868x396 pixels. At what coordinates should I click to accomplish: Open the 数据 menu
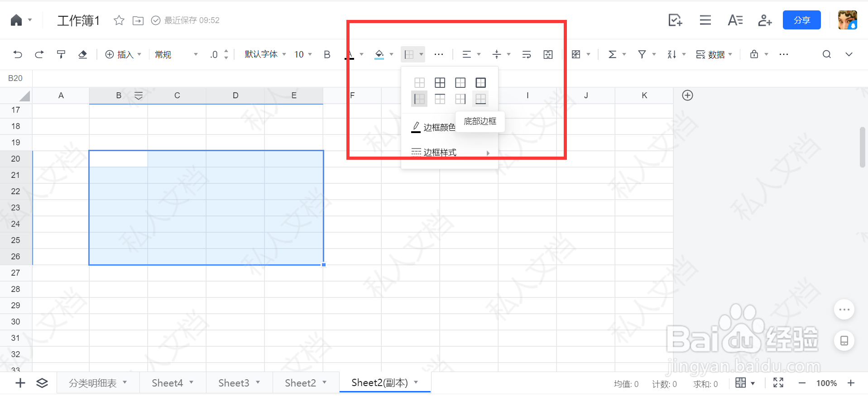[x=714, y=54]
